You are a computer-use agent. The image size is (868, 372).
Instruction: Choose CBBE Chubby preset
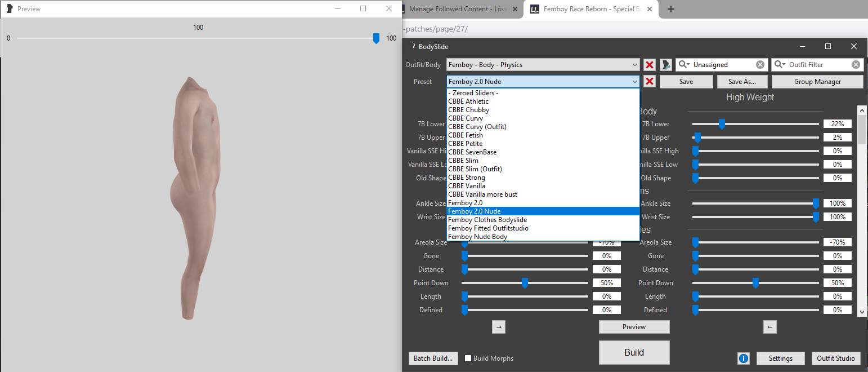(543, 110)
